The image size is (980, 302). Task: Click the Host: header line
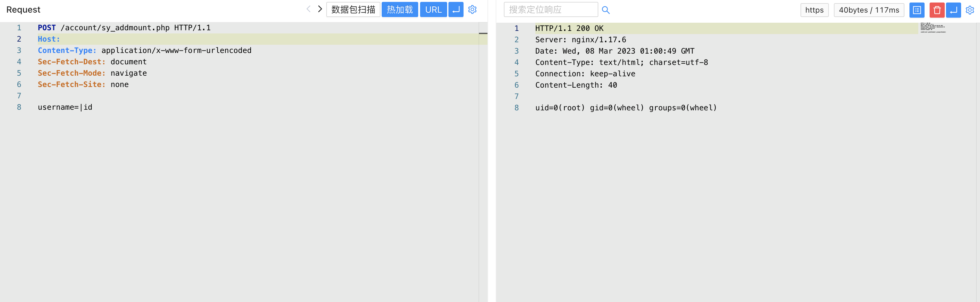[49, 39]
